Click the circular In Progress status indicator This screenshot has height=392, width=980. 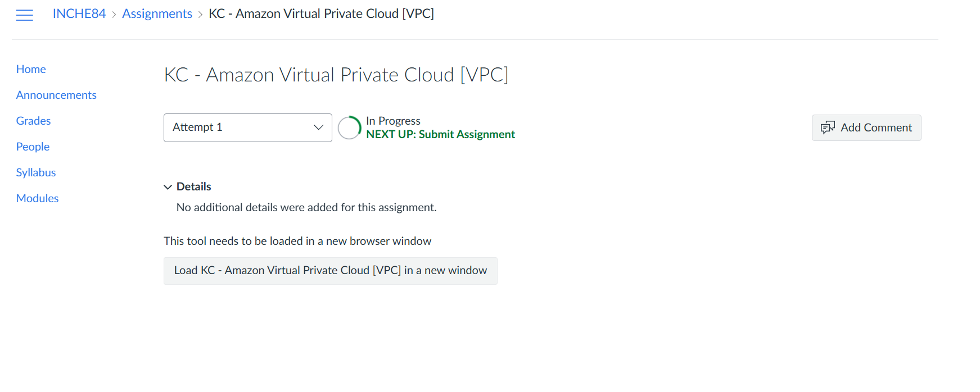(x=349, y=127)
